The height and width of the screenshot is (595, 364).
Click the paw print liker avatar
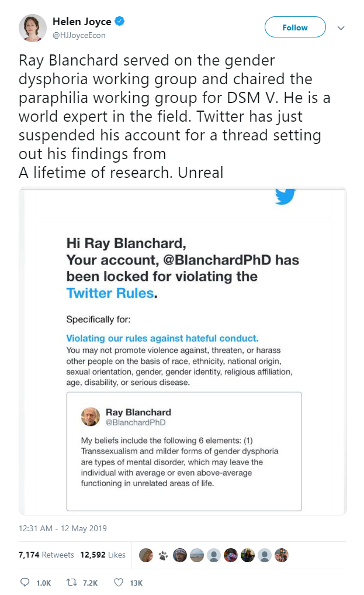[x=163, y=556]
